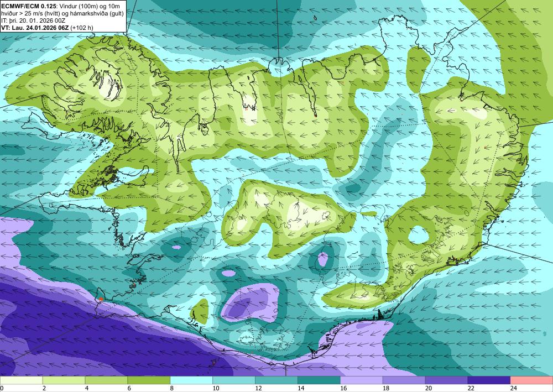Click the 'IT: þri. 20. 01. 2026 00Z' line
553x392 pixels.
click(x=33, y=20)
